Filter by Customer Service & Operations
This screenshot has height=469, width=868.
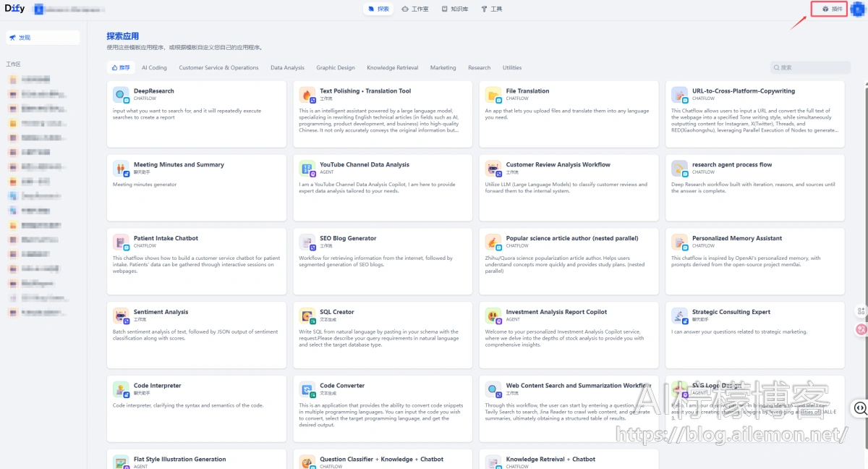coord(218,67)
